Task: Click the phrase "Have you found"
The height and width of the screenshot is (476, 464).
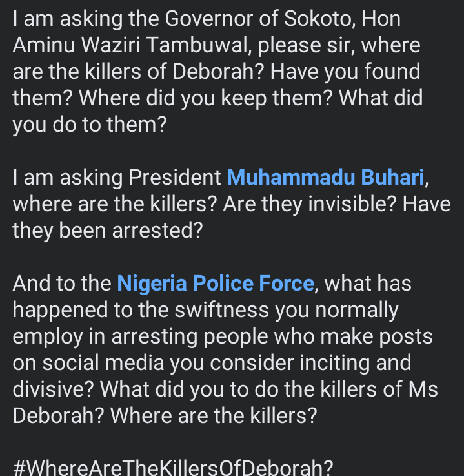Action: (345, 72)
